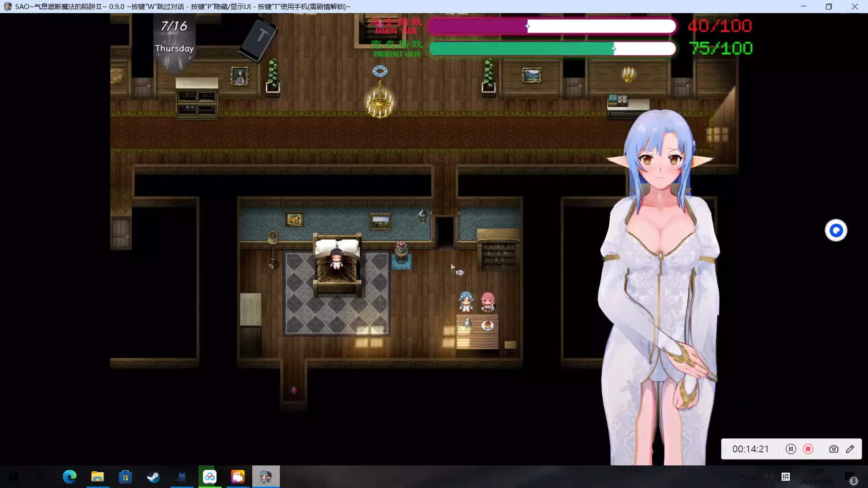Take a screenshot with the camera icon
Screen dimensions: 868x488
point(833,449)
